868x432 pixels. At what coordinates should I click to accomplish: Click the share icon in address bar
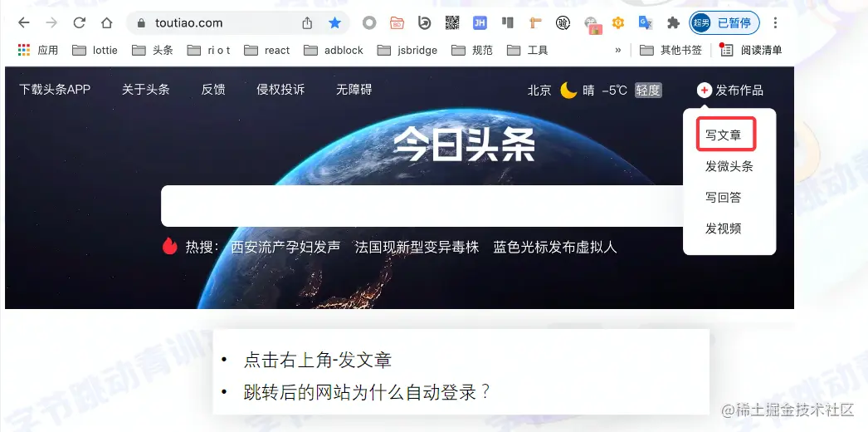click(307, 22)
